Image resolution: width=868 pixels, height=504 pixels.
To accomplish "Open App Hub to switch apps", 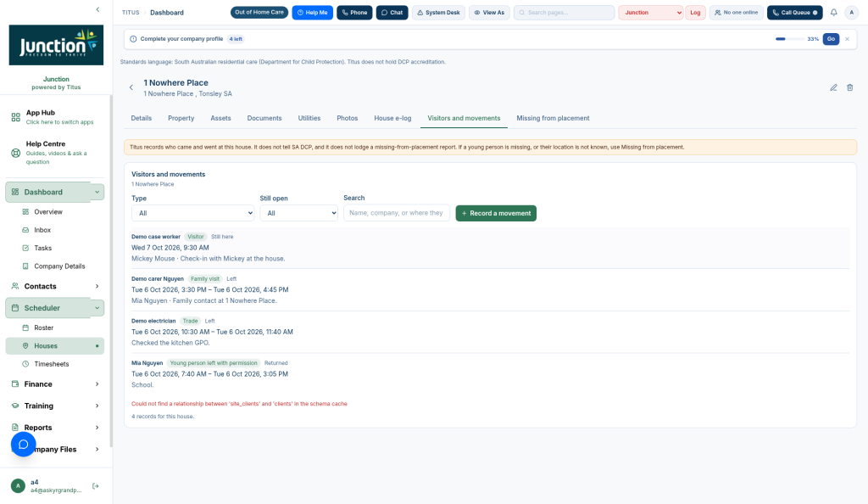I will point(55,117).
